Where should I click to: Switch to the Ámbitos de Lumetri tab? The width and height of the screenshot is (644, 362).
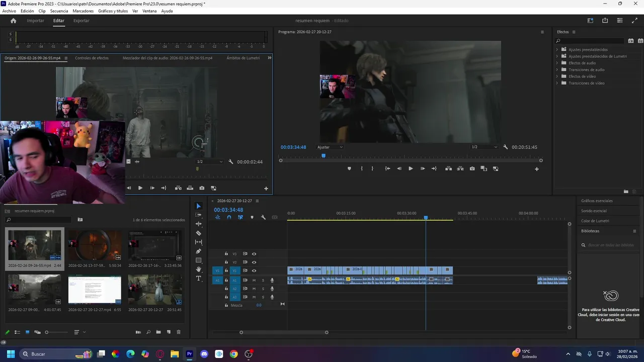pos(243,58)
